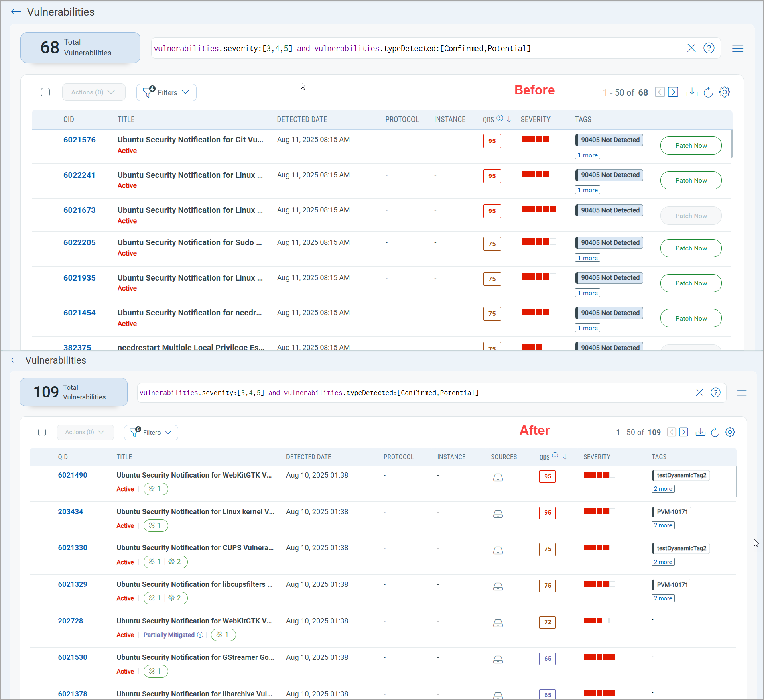The image size is (764, 700).
Task: Open search help icon in After panel
Action: 715,393
